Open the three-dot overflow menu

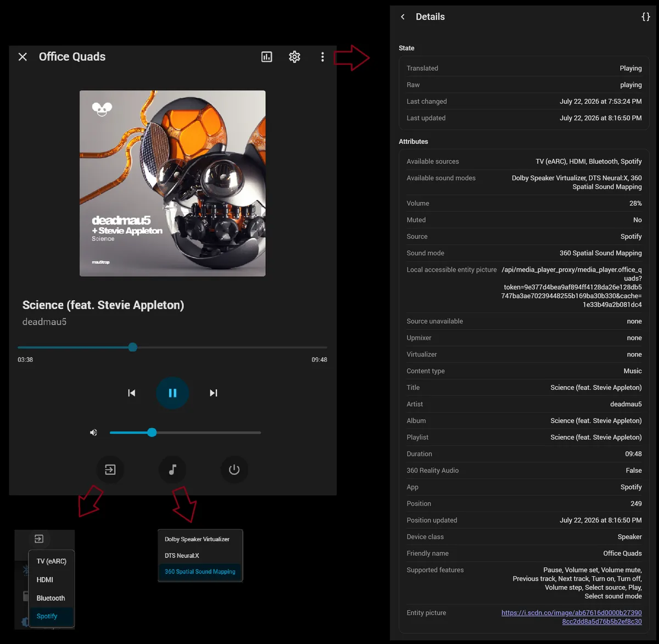(x=322, y=57)
